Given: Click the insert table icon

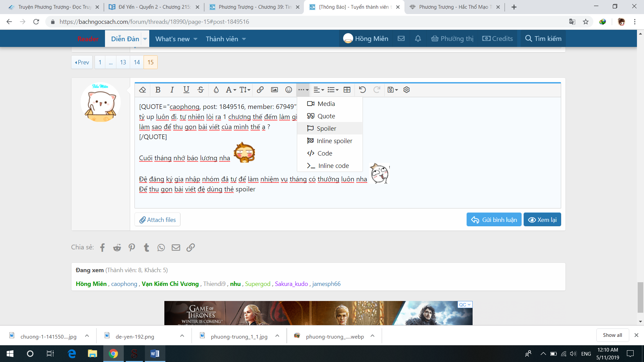Looking at the screenshot, I should point(347,90).
